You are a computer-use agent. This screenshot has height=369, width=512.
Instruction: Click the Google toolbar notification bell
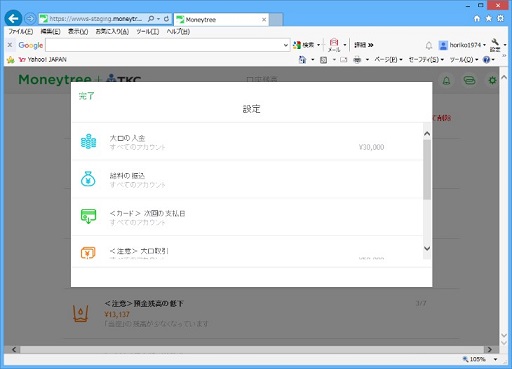pos(429,45)
